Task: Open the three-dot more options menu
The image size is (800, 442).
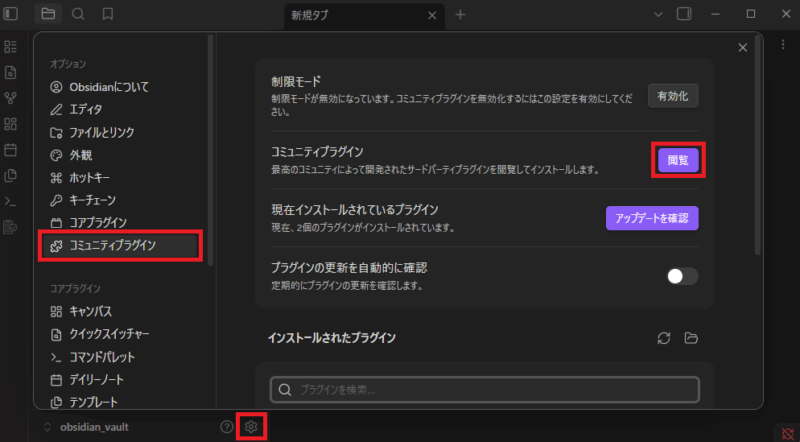Action: pyautogui.click(x=783, y=45)
